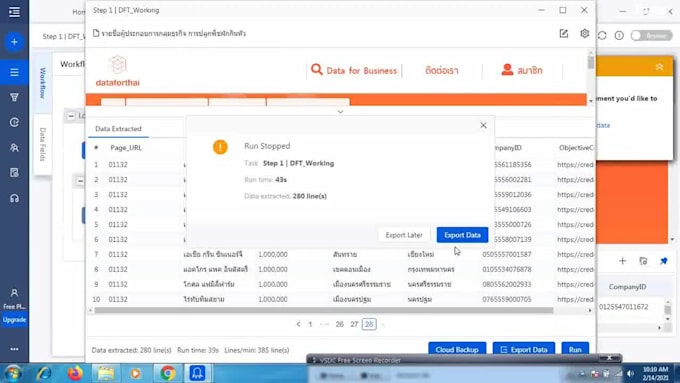This screenshot has height=383, width=680.
Task: Click the Run button
Action: (x=575, y=349)
